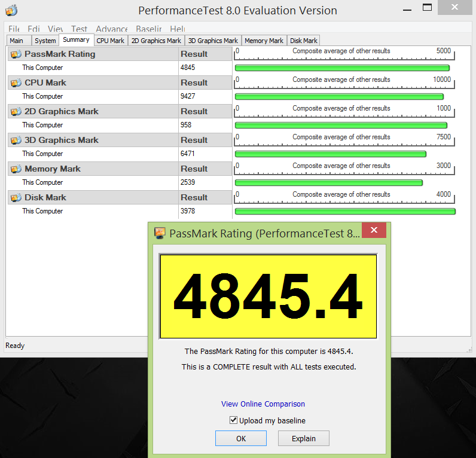Switch to the Memory Mark tab
476x458 pixels.
point(264,41)
